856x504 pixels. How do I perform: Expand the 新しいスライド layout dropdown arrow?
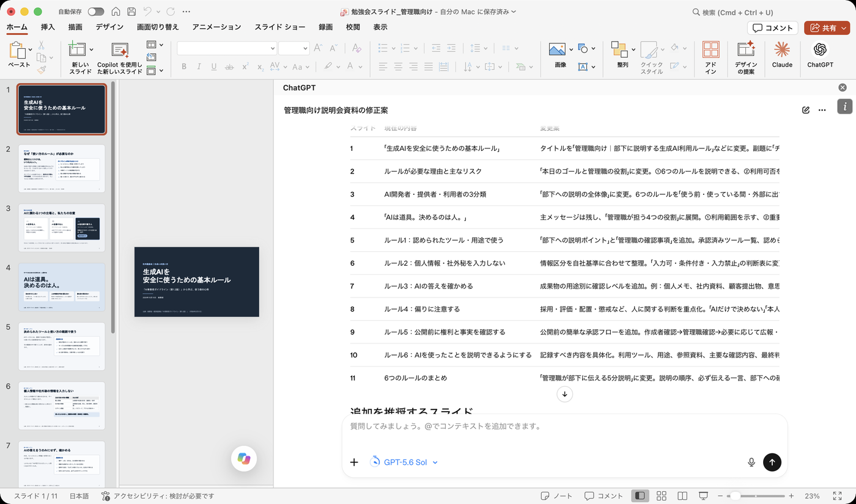91,49
